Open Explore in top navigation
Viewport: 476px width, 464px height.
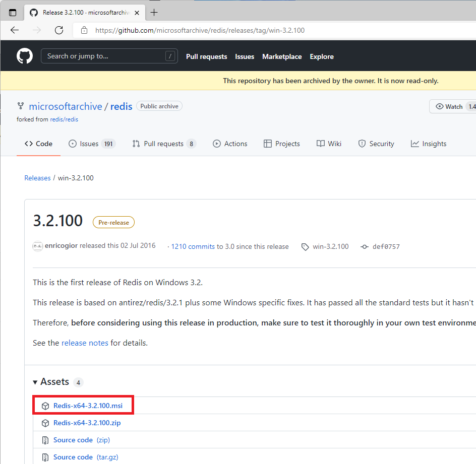point(322,57)
